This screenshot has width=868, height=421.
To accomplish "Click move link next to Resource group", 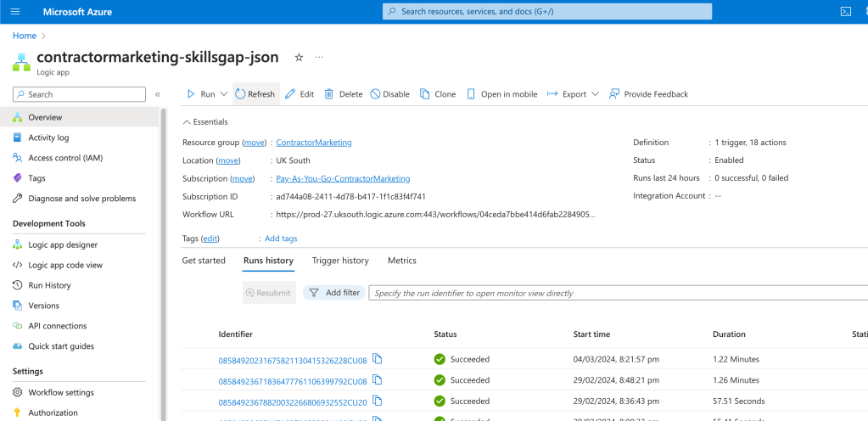I will pyautogui.click(x=255, y=143).
